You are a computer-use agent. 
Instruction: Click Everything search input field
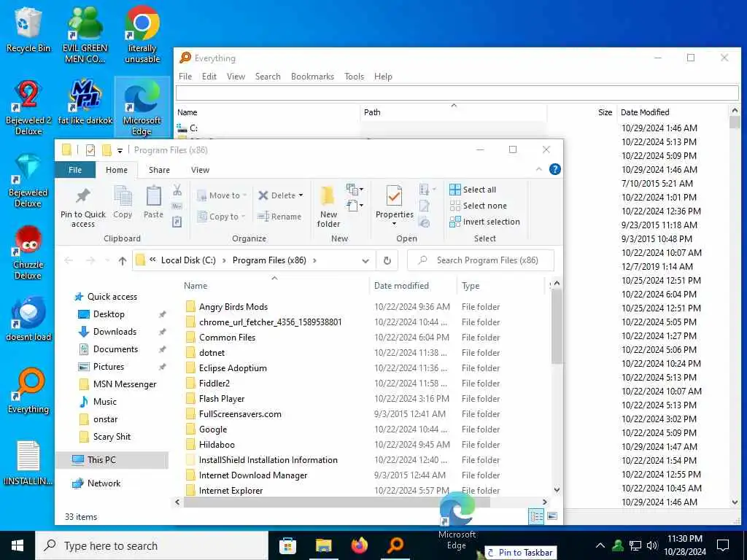[x=457, y=93]
